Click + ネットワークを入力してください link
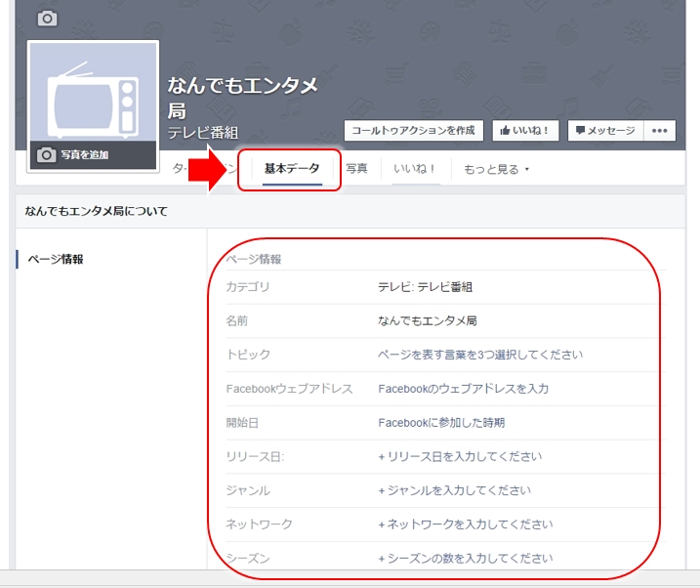This screenshot has width=700, height=588. click(x=465, y=525)
